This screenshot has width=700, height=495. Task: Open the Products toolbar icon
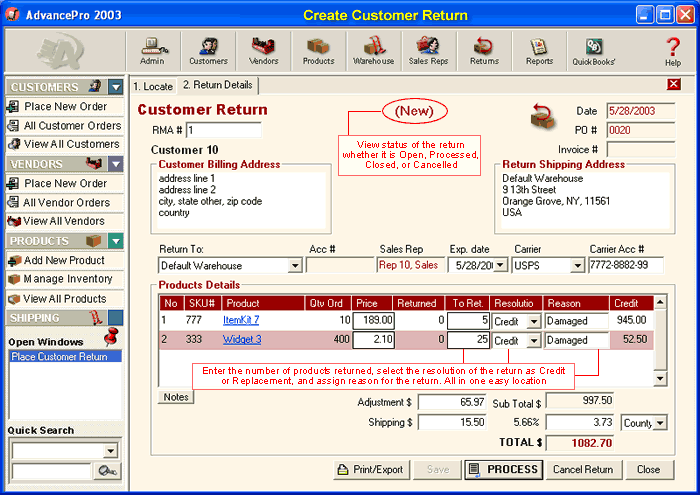pyautogui.click(x=318, y=51)
